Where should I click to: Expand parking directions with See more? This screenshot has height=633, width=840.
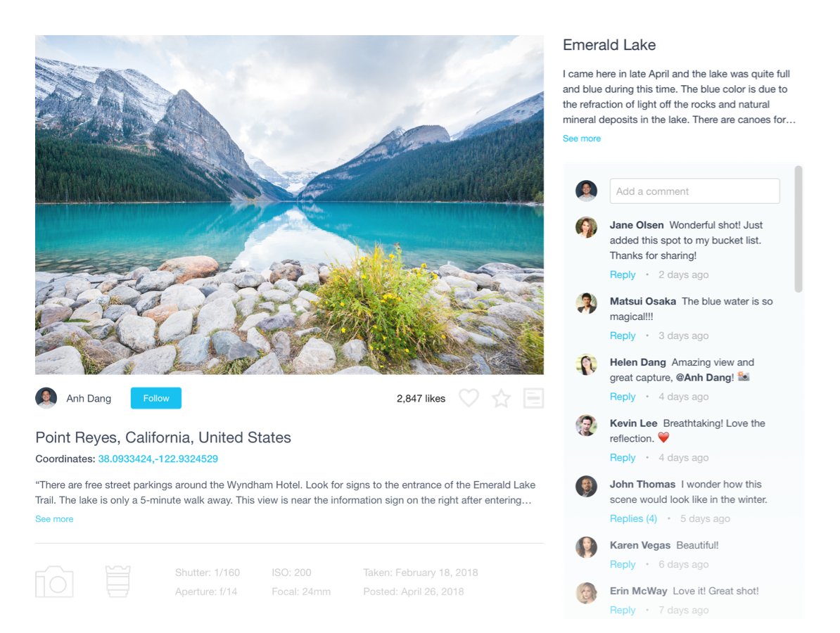(54, 519)
